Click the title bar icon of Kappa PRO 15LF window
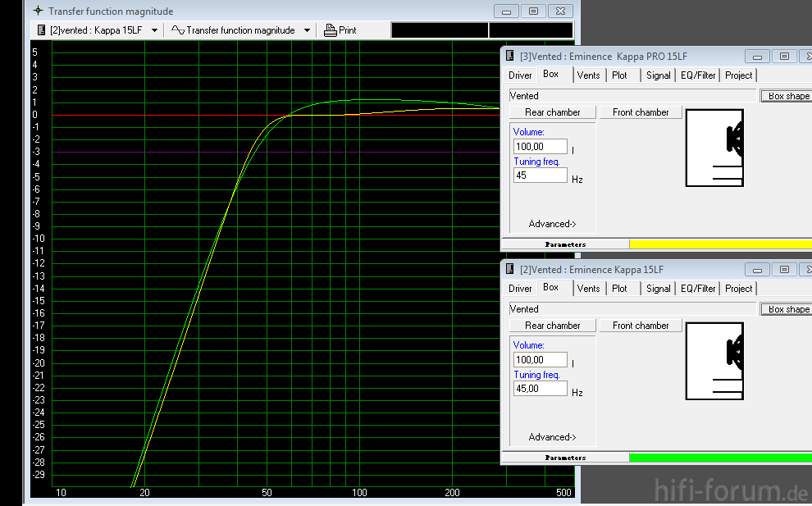The image size is (812, 506). [x=509, y=57]
